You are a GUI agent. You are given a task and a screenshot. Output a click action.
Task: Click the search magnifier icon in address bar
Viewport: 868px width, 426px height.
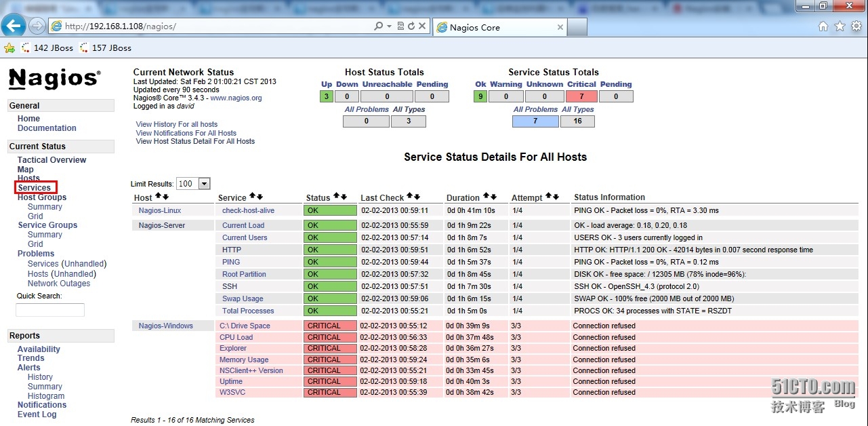pos(378,26)
